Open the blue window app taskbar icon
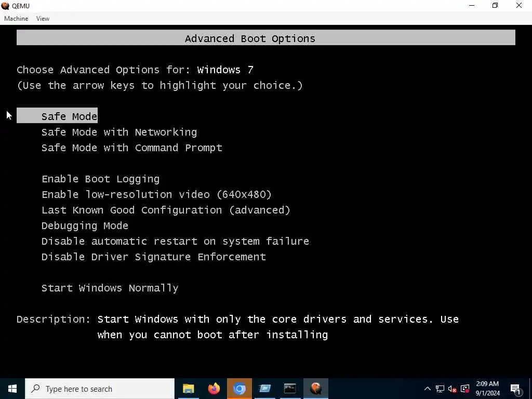Image resolution: width=532 pixels, height=399 pixels. [264, 389]
